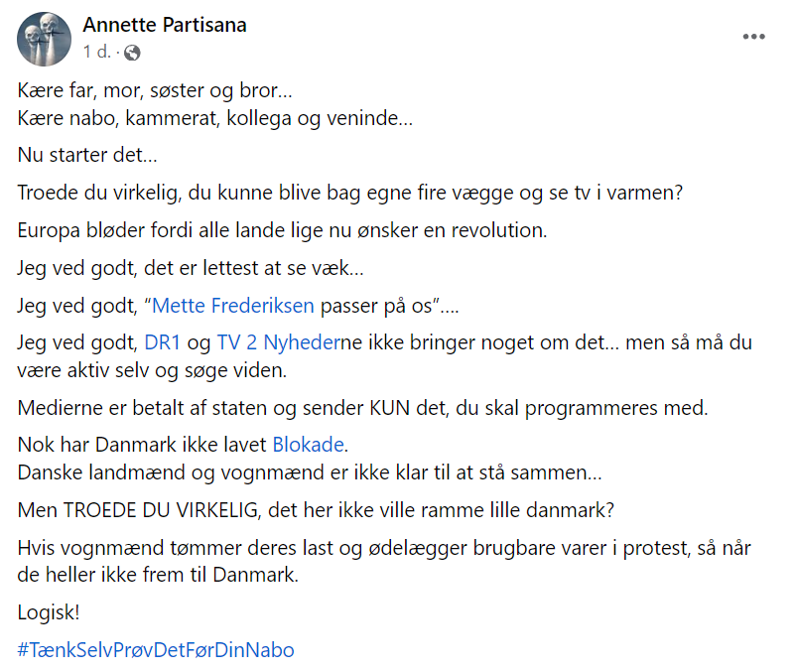This screenshot has height=672, width=797.
Task: Click 'Jeg ved godt, det er lettest' text
Action: tap(191, 268)
